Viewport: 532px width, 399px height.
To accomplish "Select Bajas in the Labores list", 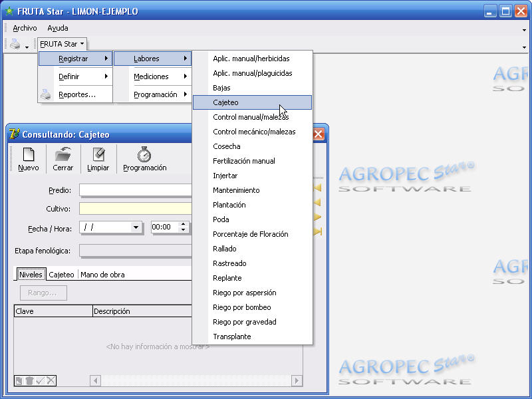I will 252,88.
